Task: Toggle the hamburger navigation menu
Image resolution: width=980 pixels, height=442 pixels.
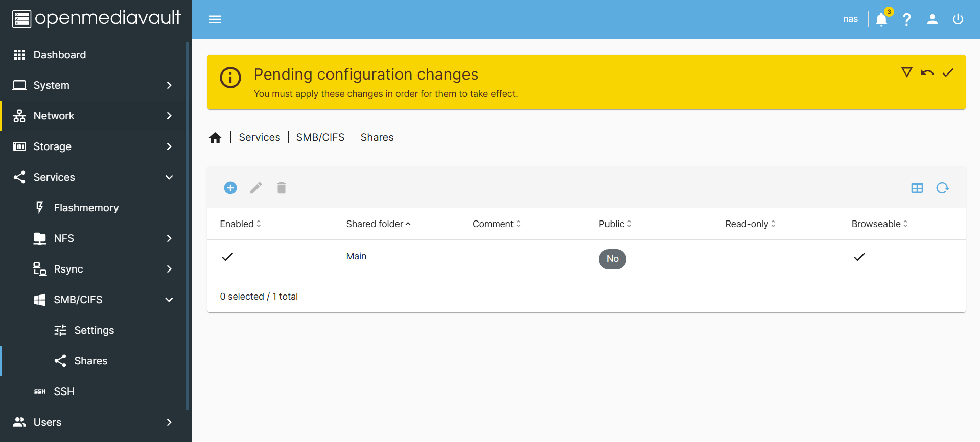Action: (215, 19)
